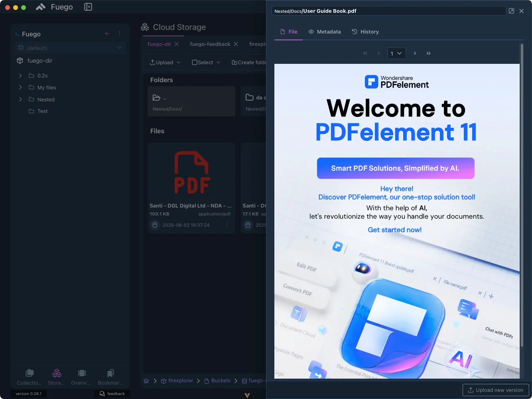
Task: Click the fuego-dir bucket icon in sidebar
Action: tap(20, 61)
